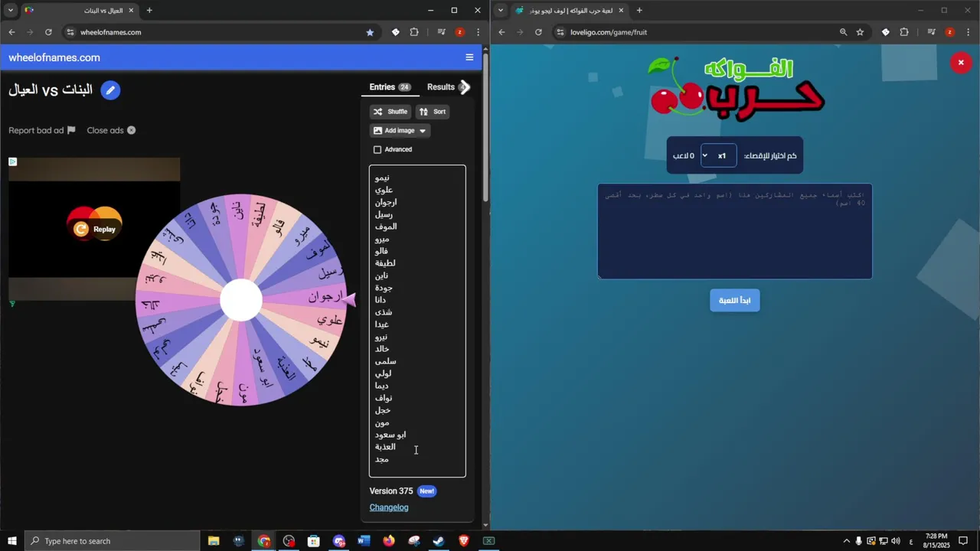Open Firefox from the taskbar
This screenshot has height=551, width=980.
(389, 541)
